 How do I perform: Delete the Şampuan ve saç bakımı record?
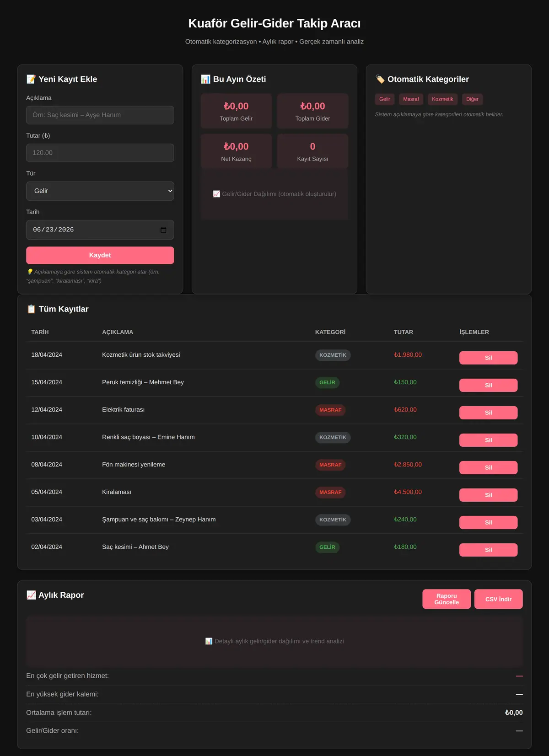(488, 523)
